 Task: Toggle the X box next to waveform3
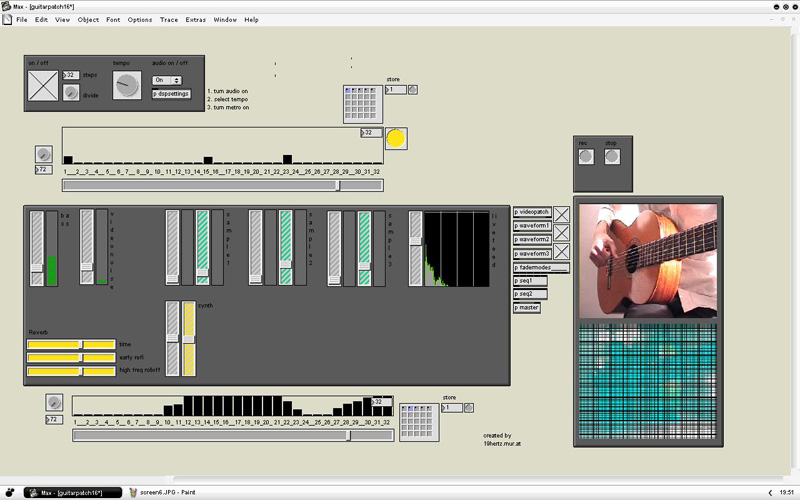562,252
